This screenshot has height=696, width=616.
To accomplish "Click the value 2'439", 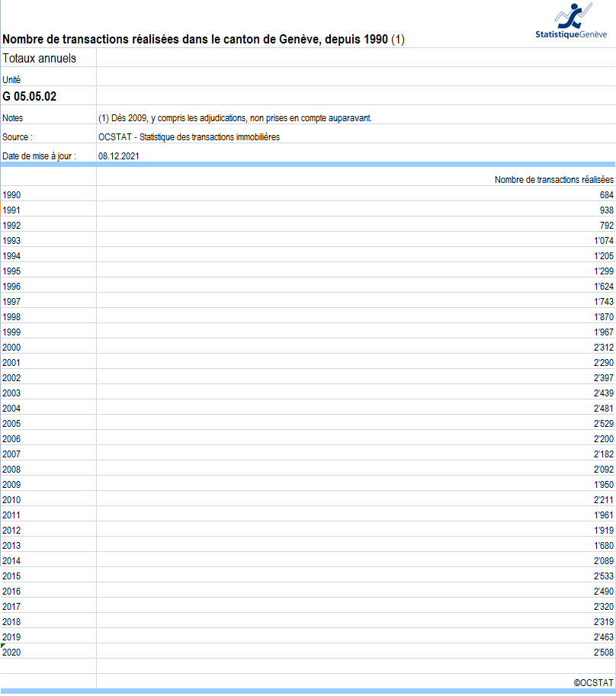I will tap(604, 393).
